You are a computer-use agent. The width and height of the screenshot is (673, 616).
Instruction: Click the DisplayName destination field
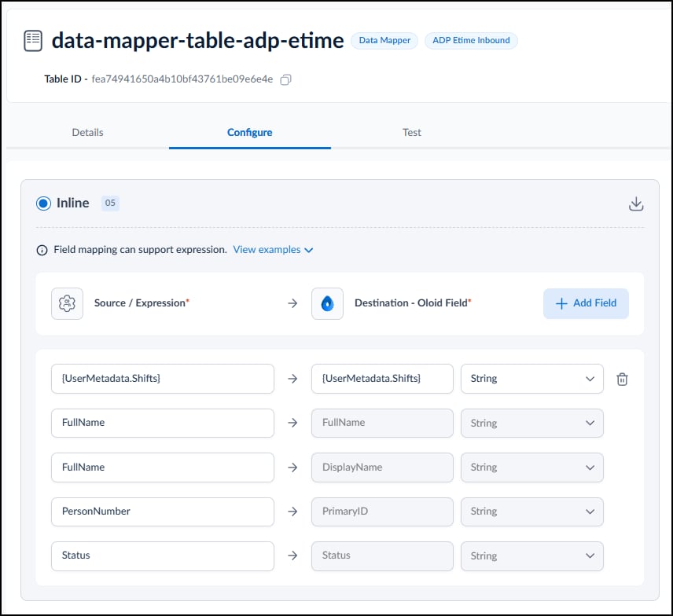[382, 467]
